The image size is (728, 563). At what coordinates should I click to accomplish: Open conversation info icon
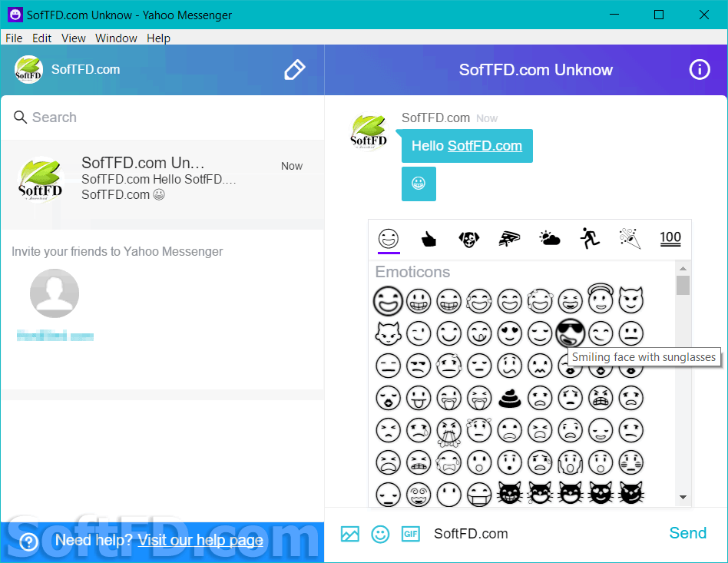[700, 70]
